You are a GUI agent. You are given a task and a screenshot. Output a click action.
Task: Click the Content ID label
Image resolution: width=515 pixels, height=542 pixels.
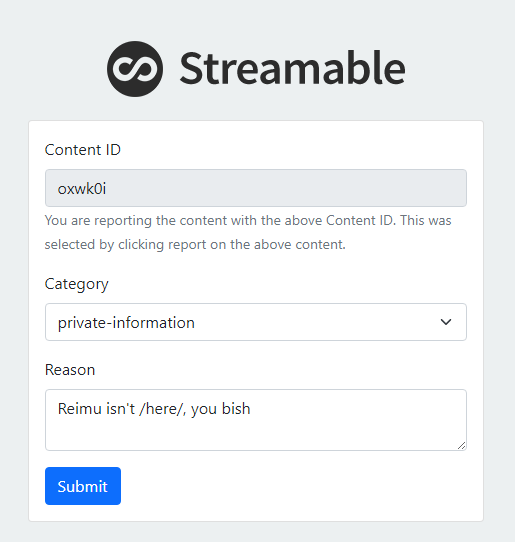83,150
